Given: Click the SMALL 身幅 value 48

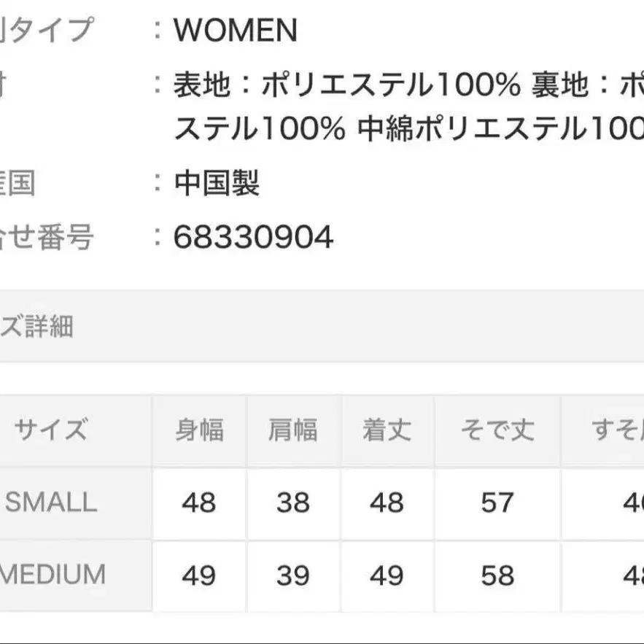Looking at the screenshot, I should [x=199, y=503].
